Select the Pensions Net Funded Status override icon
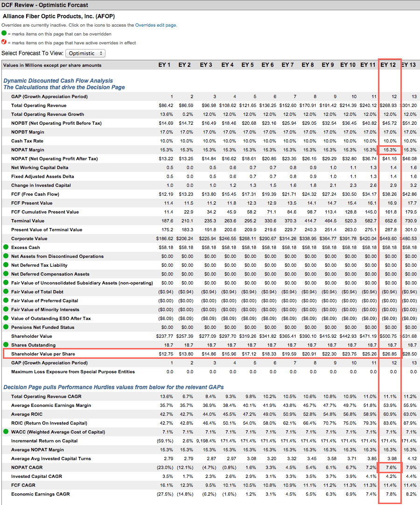 (x=6, y=327)
